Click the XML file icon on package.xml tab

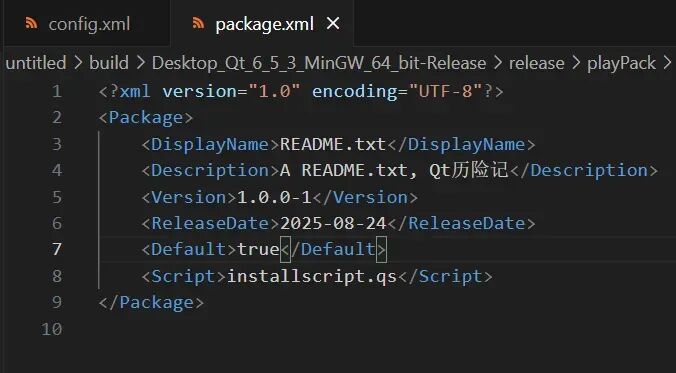(x=198, y=23)
